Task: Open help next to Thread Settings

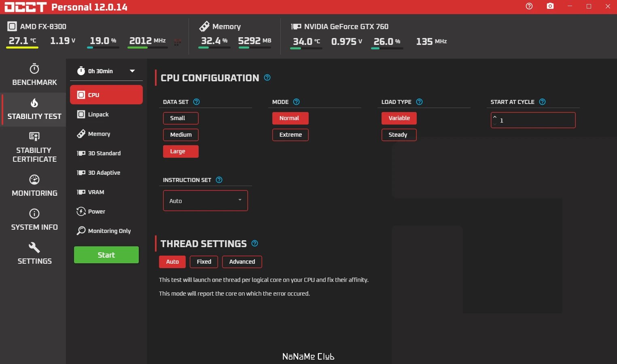Action: (x=254, y=243)
